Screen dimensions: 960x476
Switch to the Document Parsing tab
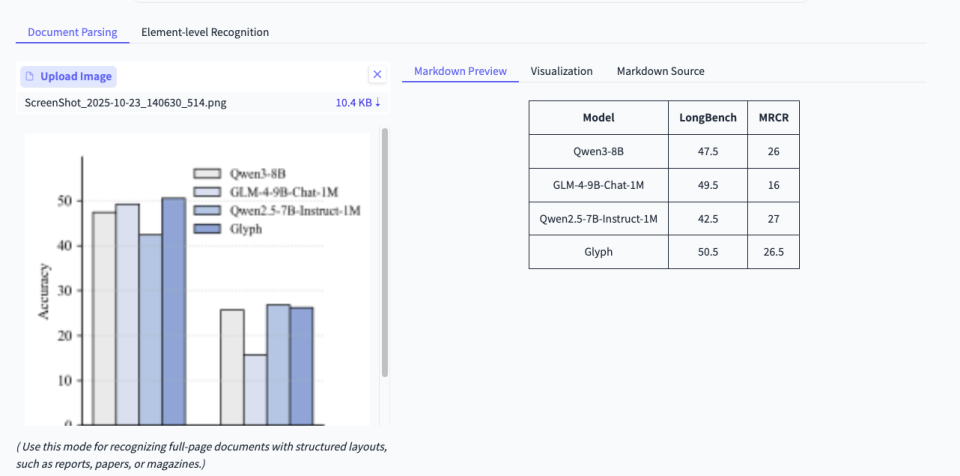tap(72, 32)
